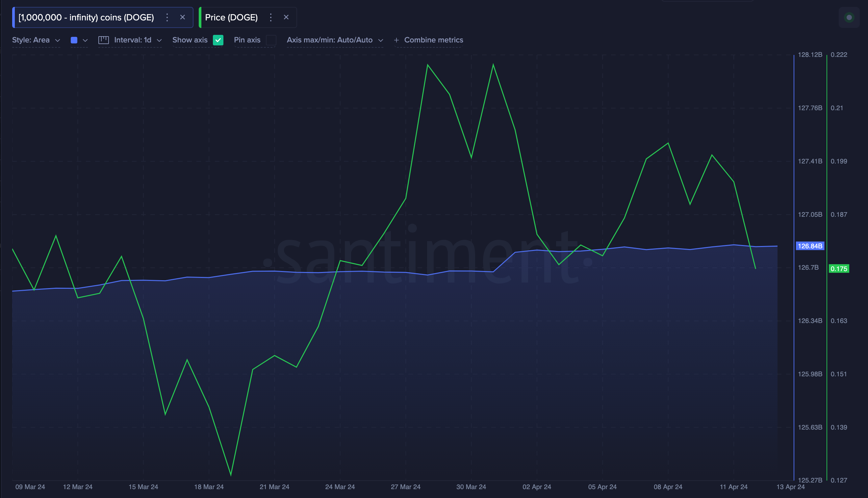
Task: Click the plus icon next to Combine metrics
Action: [396, 40]
